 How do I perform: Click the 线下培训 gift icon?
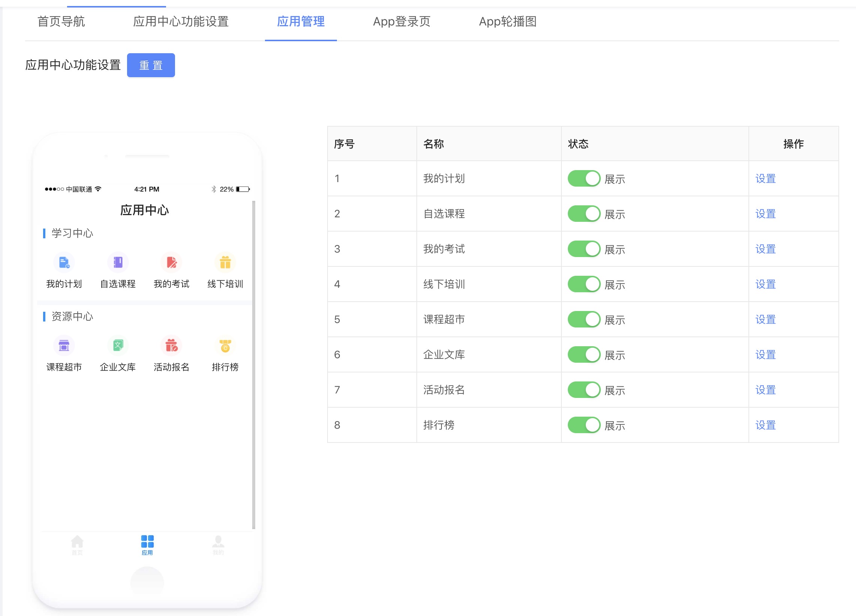[x=225, y=262]
